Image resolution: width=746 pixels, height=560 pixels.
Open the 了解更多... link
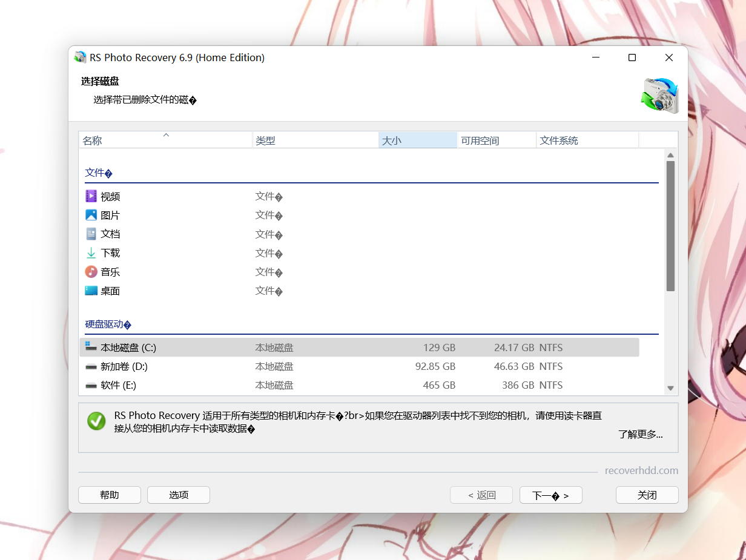[x=641, y=434]
